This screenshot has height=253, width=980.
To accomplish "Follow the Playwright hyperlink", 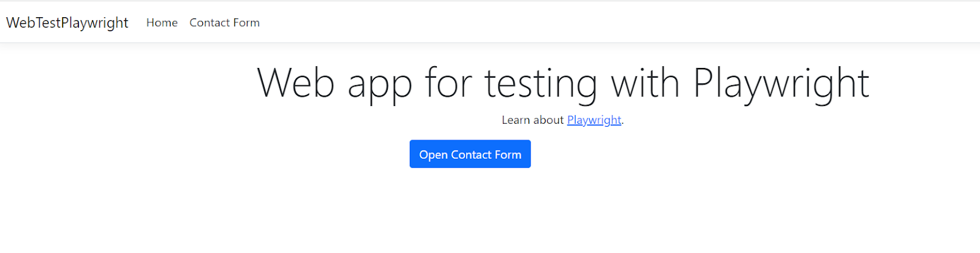I will pos(594,120).
